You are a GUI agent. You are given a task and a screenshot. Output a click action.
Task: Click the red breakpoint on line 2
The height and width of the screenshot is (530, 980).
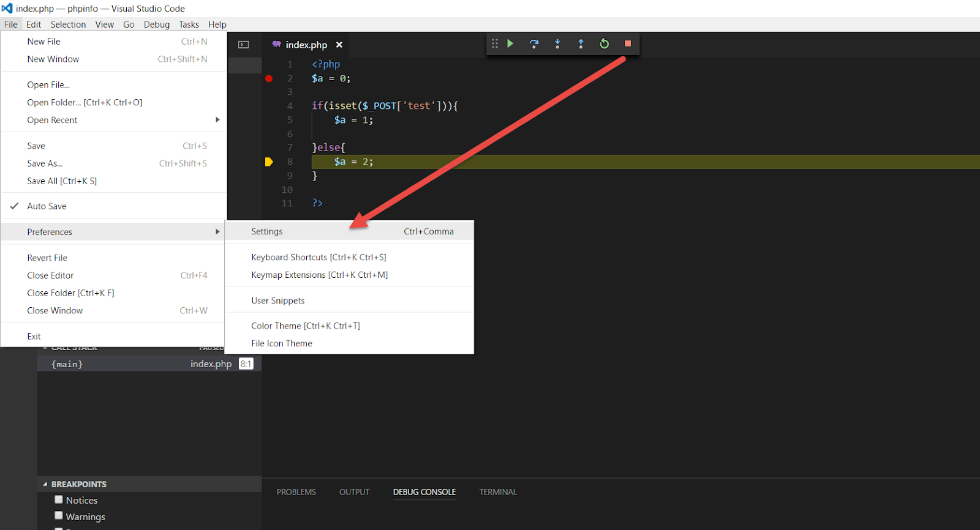(x=269, y=78)
